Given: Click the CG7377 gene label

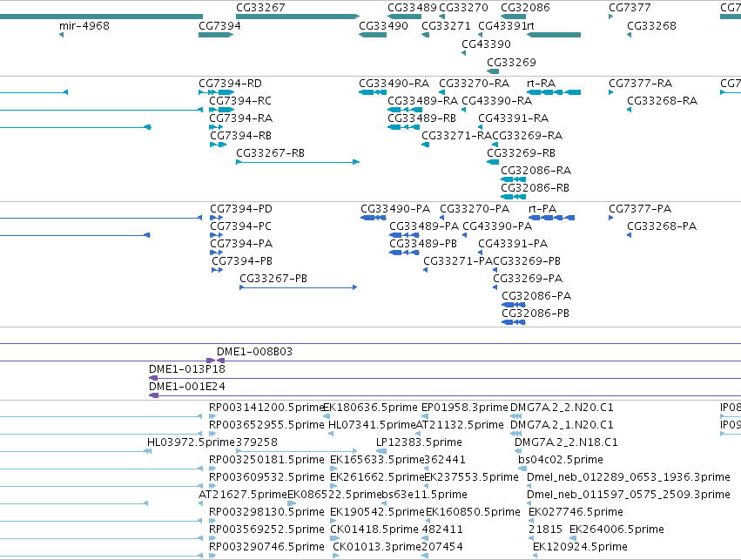Looking at the screenshot, I should coord(630,8).
